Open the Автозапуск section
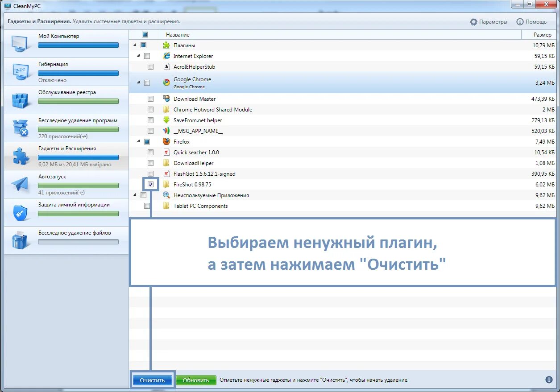Screen dimensions: 560x392 [x=66, y=184]
